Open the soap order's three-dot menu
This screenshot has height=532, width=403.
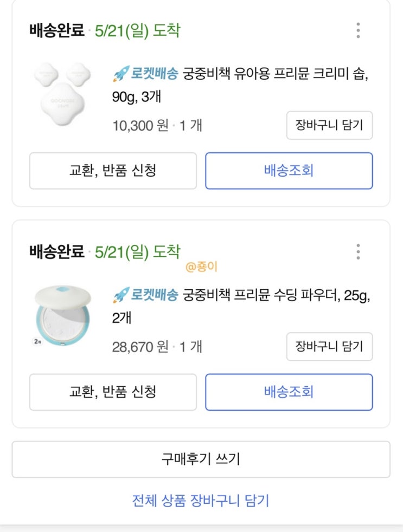click(358, 30)
